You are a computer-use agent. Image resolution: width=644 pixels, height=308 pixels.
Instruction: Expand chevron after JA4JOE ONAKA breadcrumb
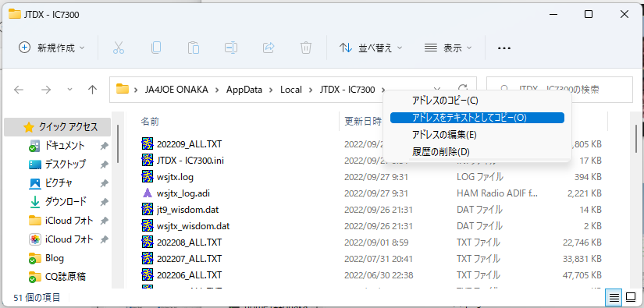pyautogui.click(x=217, y=90)
